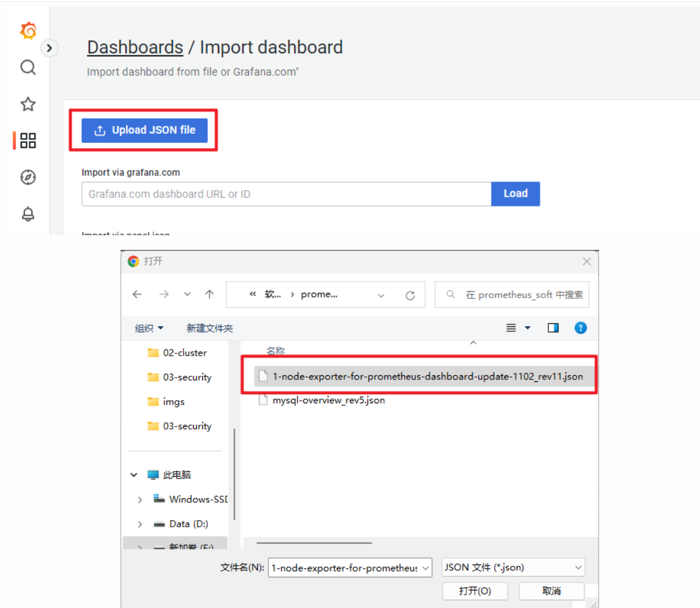Image resolution: width=700 pixels, height=608 pixels.
Task: Open the Starred star icon in the sidebar
Action: coord(28,104)
